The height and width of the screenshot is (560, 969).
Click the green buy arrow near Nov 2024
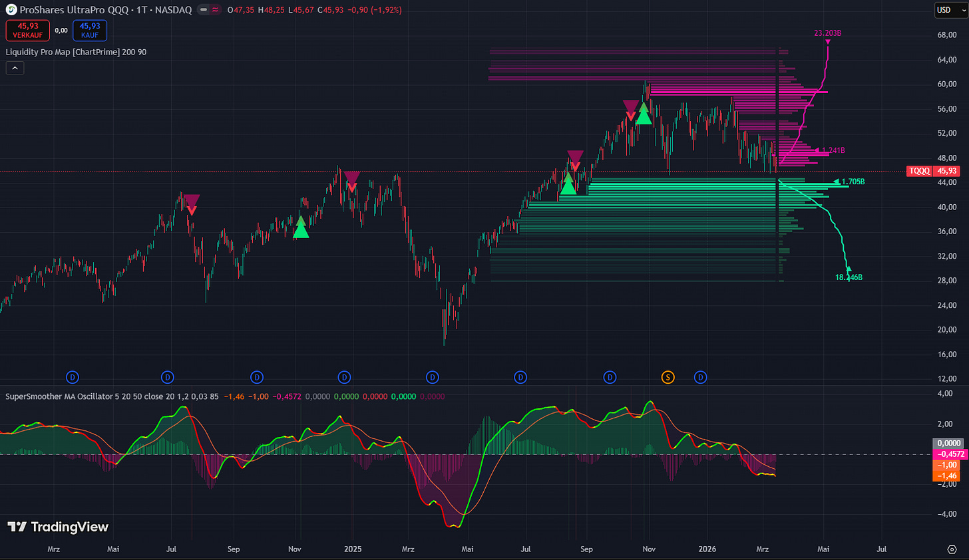[x=301, y=227]
